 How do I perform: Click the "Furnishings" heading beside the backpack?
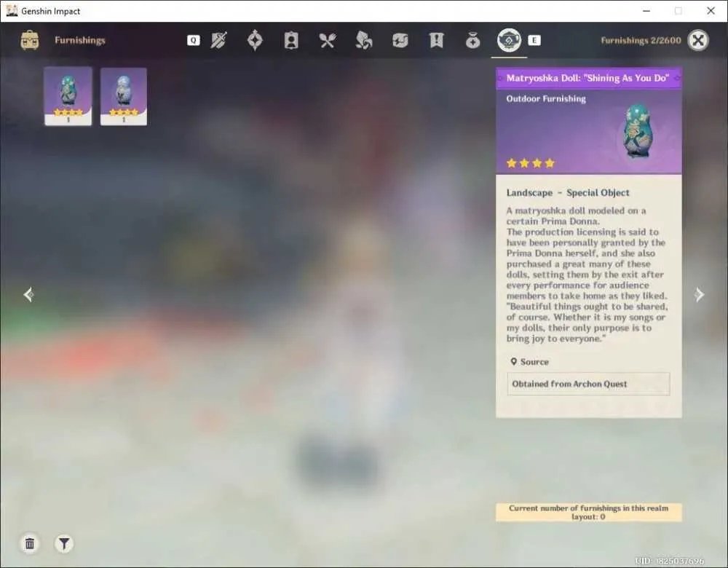click(80, 40)
